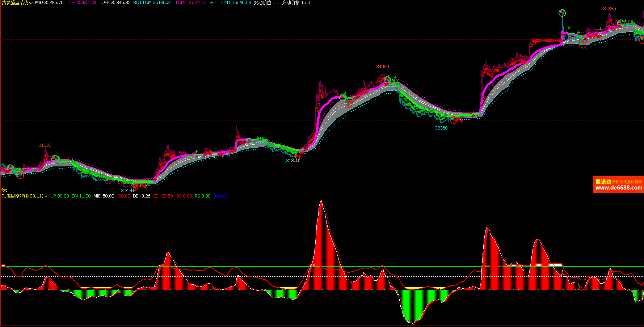Viewport: 644px width, 327px height.
Task: Click the 路发操盘系统 indicator name
Action: click(15, 3)
